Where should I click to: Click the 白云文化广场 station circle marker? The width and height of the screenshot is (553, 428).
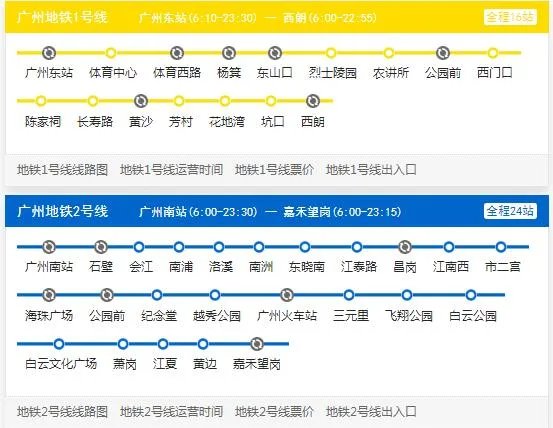[59, 344]
